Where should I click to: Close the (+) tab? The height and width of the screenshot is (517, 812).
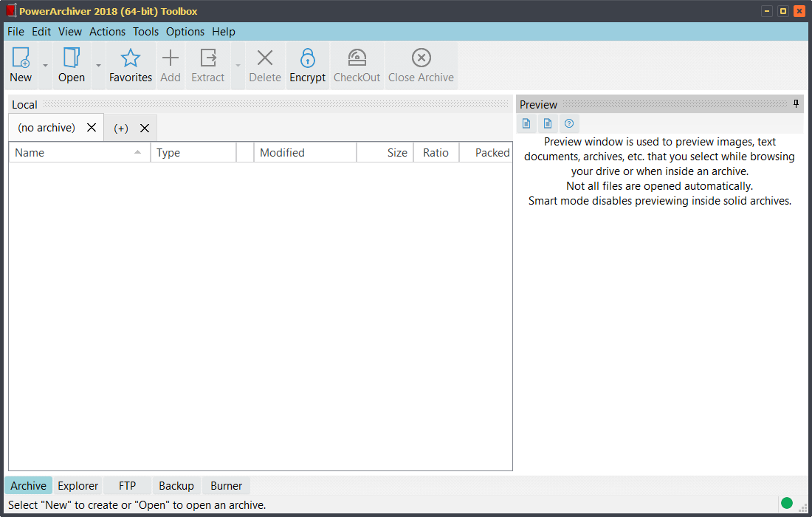coord(145,128)
